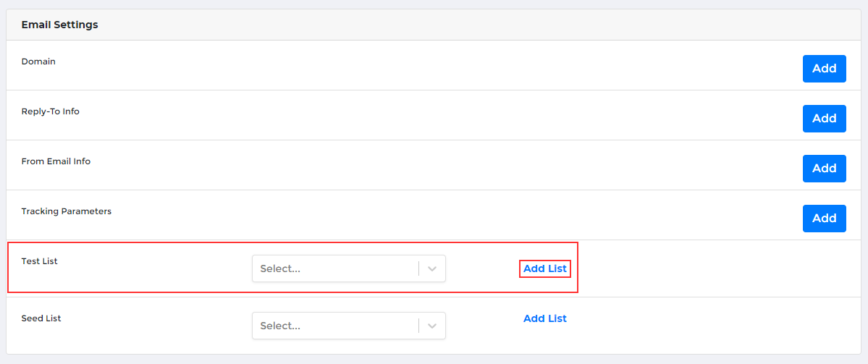Viewport: 868px width, 364px height.
Task: Click Add List link for Seed List
Action: 545,318
